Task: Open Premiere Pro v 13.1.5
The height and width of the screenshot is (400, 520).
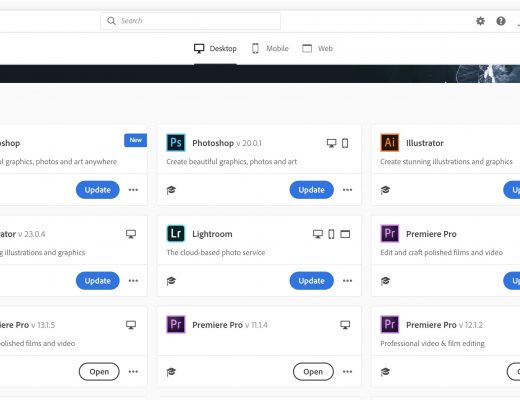Action: point(99,372)
